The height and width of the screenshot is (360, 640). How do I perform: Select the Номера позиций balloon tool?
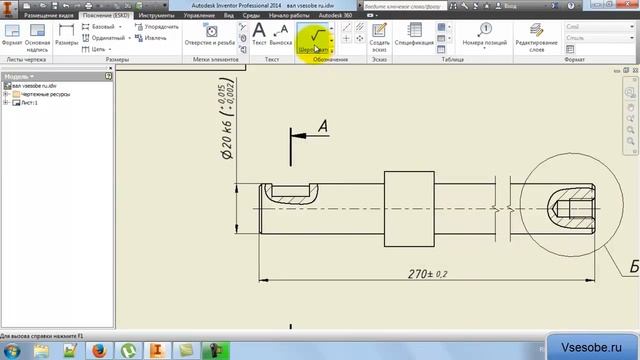[484, 34]
